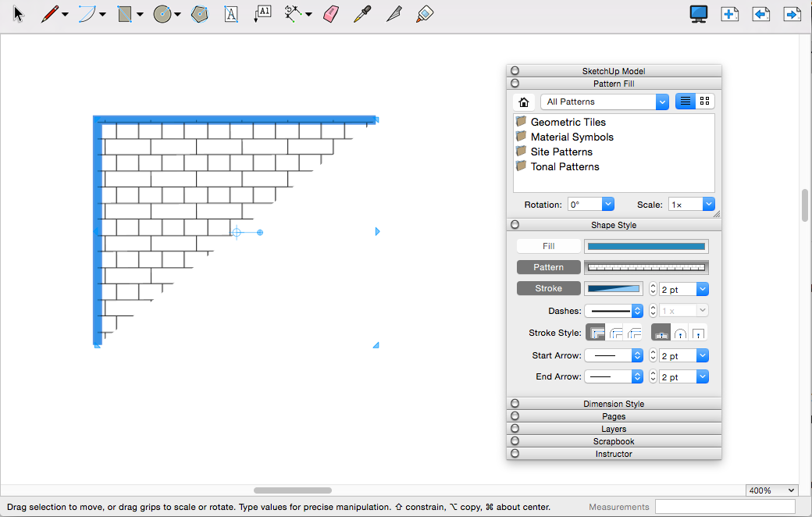Click the home icon in Pattern Fill
Viewport: 812px width, 517px height.
coord(523,101)
